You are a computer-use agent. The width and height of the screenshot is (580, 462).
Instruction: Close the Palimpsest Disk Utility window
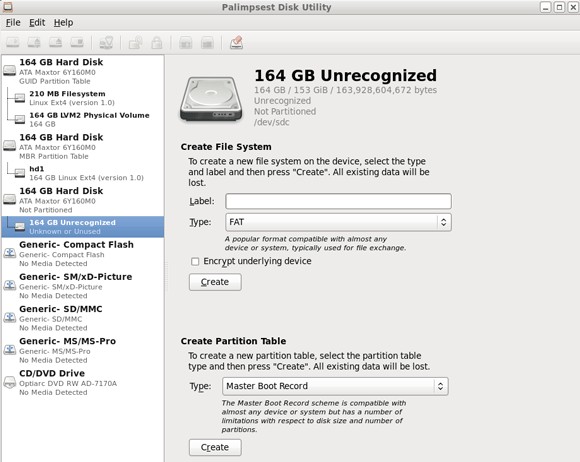[x=573, y=7]
